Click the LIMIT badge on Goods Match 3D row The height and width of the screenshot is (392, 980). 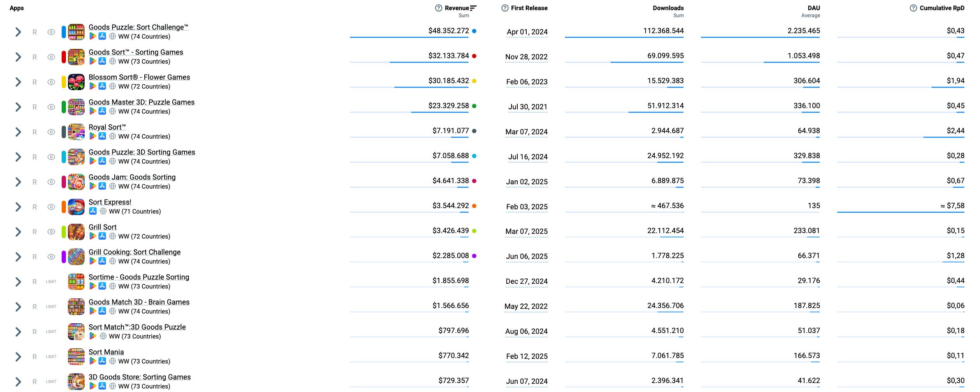pos(51,307)
